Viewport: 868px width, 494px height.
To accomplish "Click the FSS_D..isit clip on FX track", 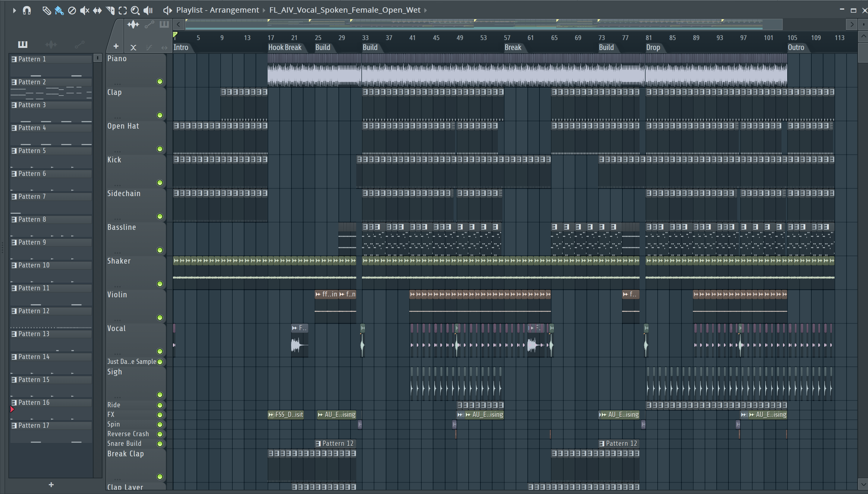I will [285, 415].
